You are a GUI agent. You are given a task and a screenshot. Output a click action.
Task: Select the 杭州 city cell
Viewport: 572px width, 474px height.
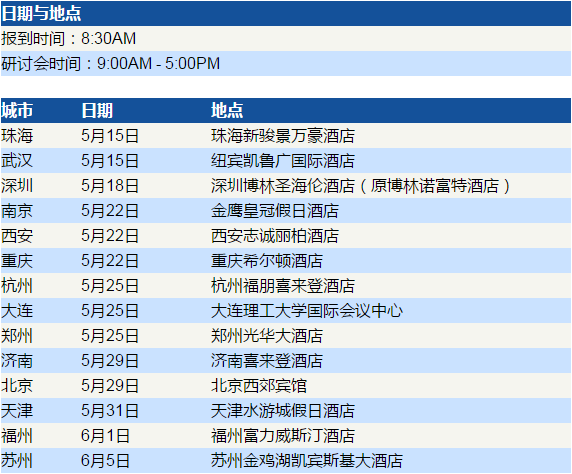[x=17, y=286]
